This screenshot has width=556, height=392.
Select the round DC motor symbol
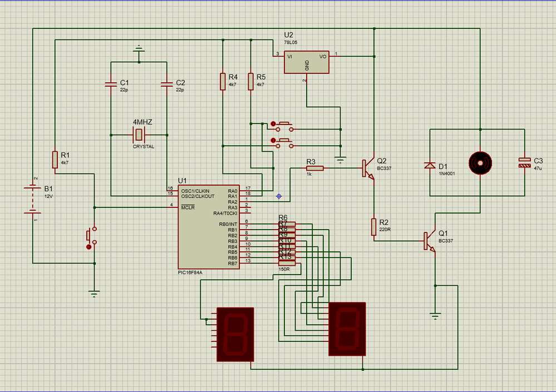click(x=479, y=162)
